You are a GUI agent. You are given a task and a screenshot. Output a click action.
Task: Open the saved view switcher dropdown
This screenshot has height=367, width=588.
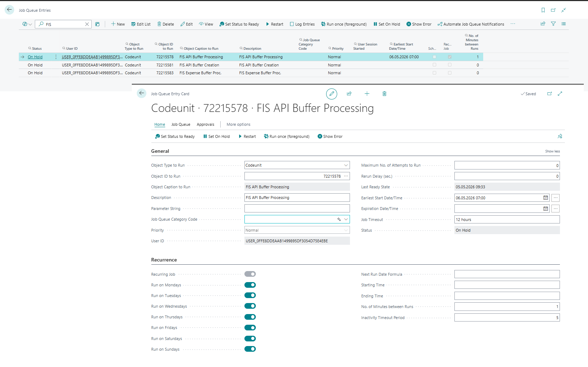(27, 24)
